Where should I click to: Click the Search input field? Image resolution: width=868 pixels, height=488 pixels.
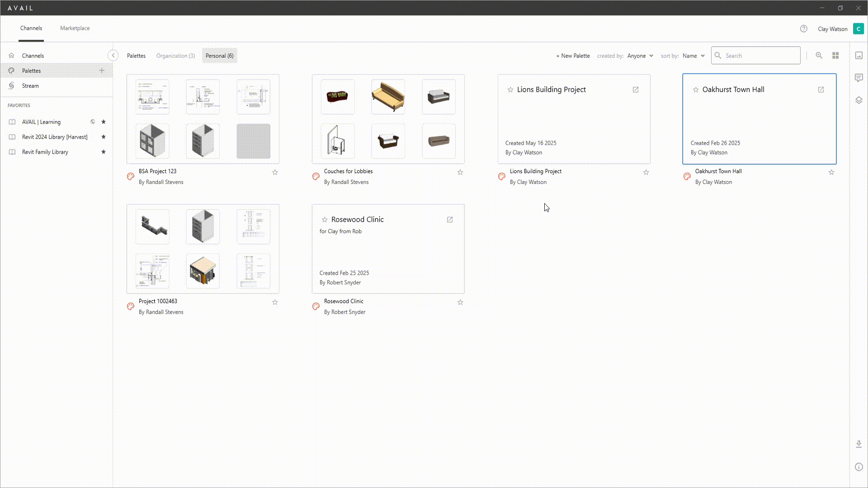tap(759, 56)
